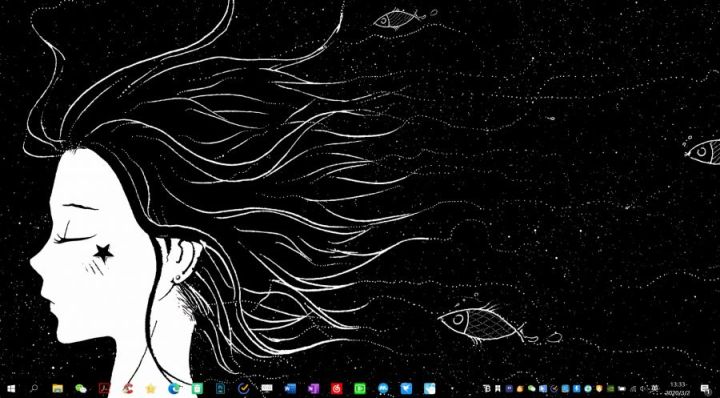Open the green video player app
Viewport: 720px width, 398px height.
[360, 389]
